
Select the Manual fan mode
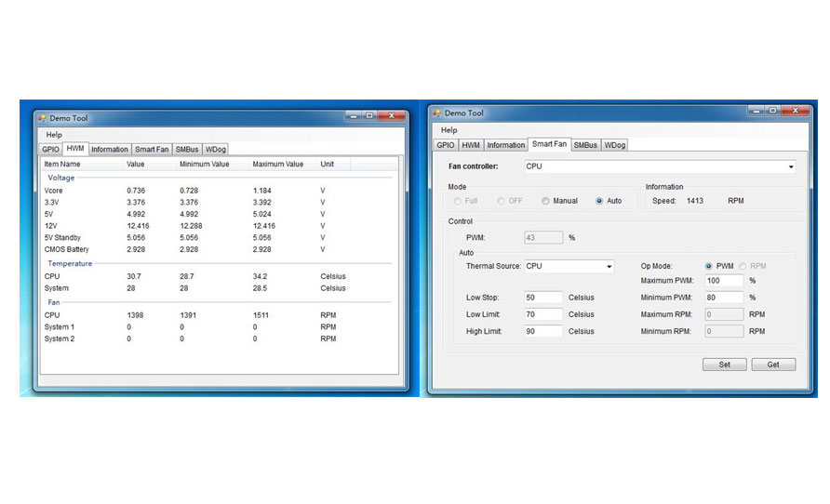(545, 201)
